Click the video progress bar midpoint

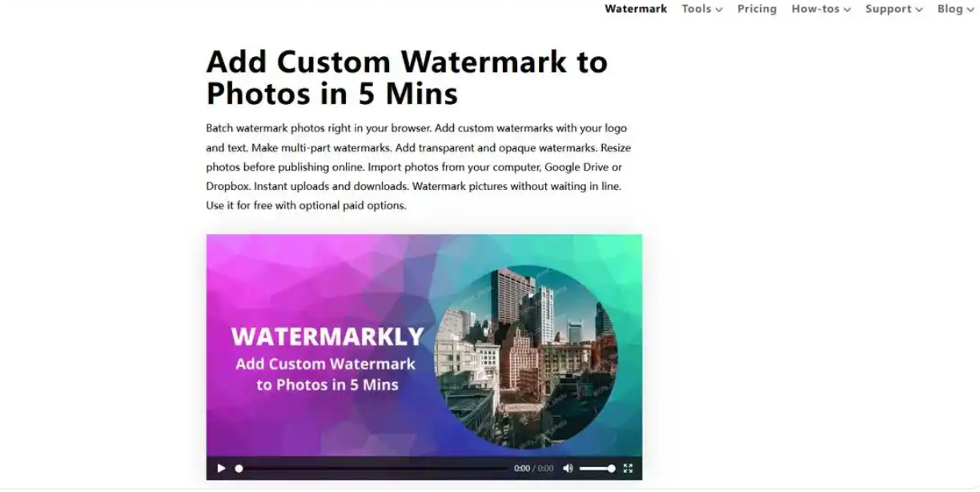(x=372, y=469)
